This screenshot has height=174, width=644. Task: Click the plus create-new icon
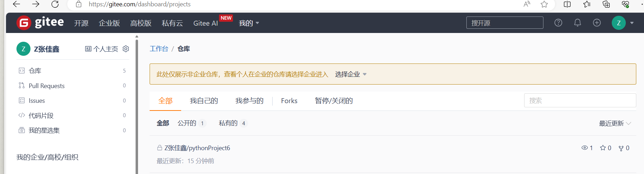tap(597, 23)
